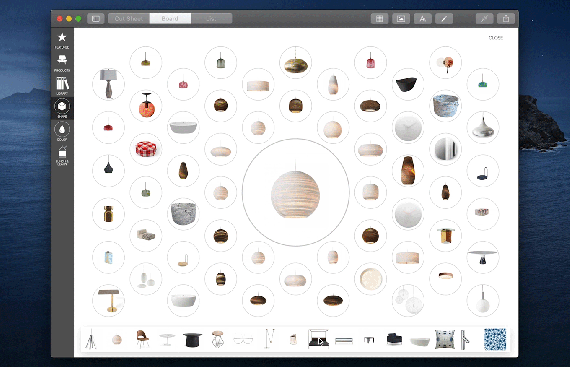Viewport: 570px width, 367px height.
Task: Pick the white bench in bottom strip
Action: (x=344, y=340)
